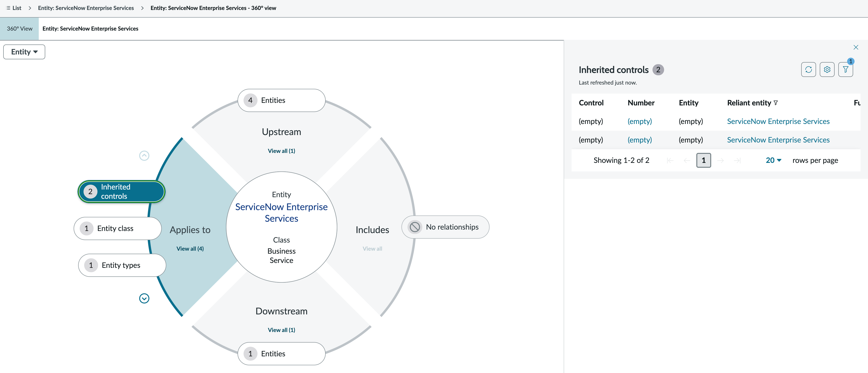
Task: Open the downstream Entities pill with count 1
Action: 281,354
